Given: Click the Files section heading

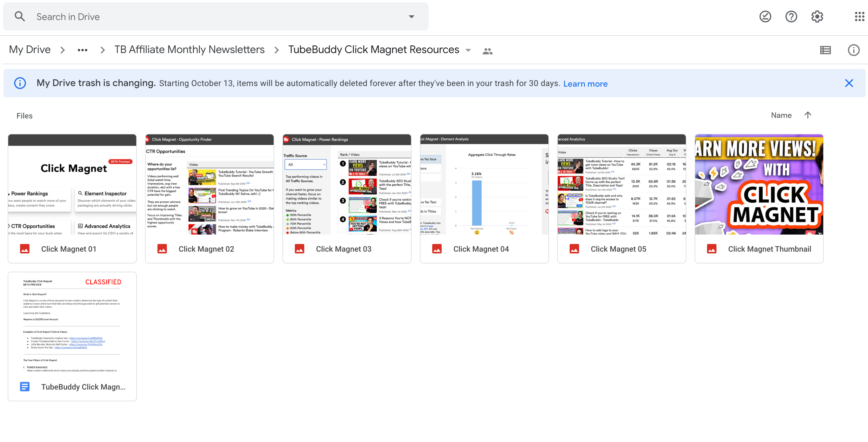Looking at the screenshot, I should 24,116.
